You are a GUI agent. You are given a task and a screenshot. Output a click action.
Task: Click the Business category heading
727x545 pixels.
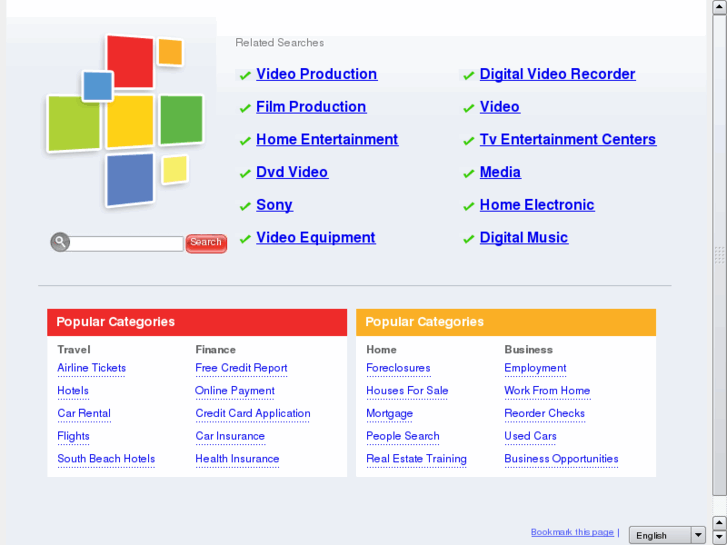(529, 350)
